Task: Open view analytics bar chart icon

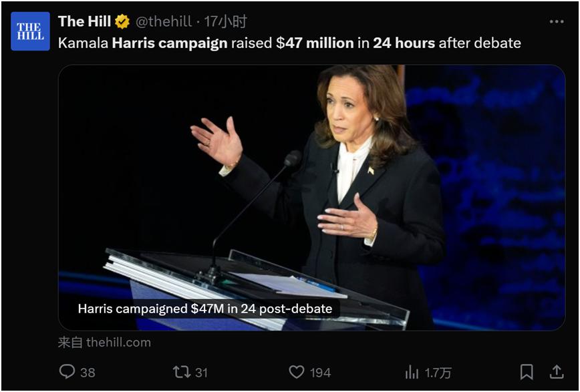Action: pyautogui.click(x=412, y=372)
